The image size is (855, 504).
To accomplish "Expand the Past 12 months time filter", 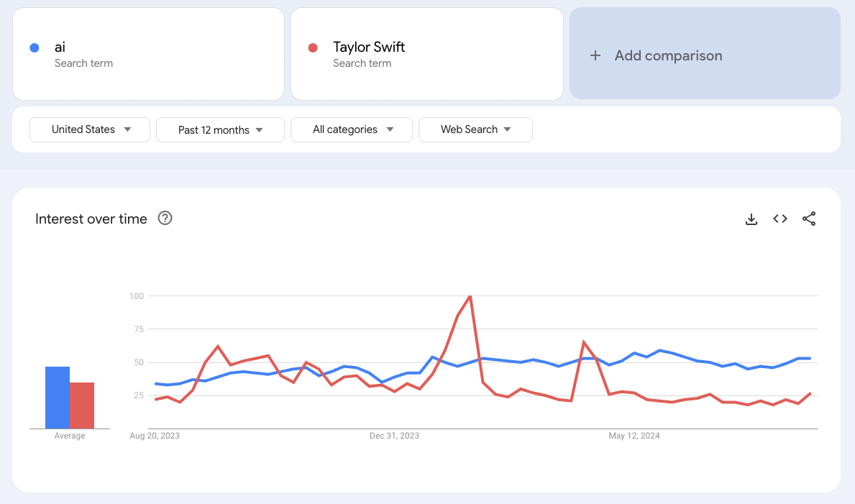I will (x=220, y=130).
